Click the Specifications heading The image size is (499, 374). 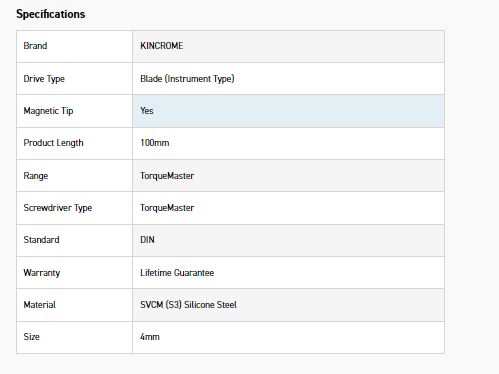(x=51, y=14)
